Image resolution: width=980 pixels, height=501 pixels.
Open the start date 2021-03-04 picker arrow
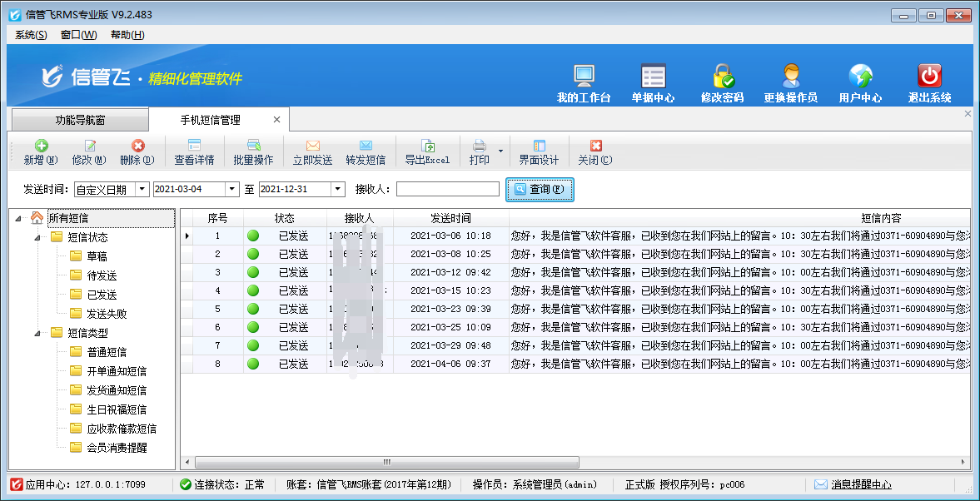232,190
